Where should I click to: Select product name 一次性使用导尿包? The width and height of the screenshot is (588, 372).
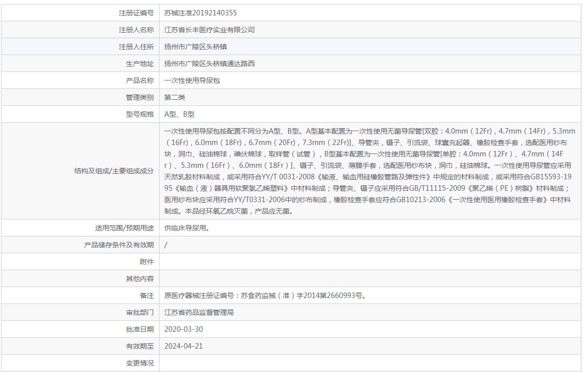click(192, 80)
